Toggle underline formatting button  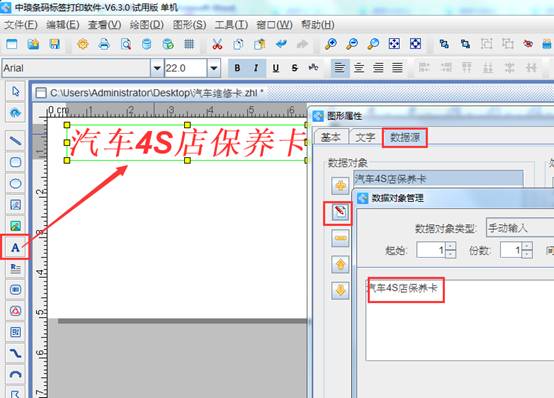pyautogui.click(x=276, y=68)
